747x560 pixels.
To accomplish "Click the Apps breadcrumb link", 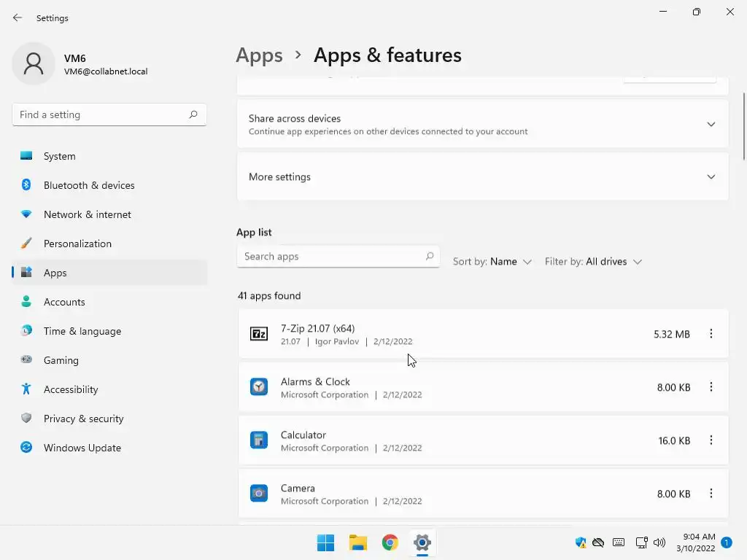I will click(260, 55).
